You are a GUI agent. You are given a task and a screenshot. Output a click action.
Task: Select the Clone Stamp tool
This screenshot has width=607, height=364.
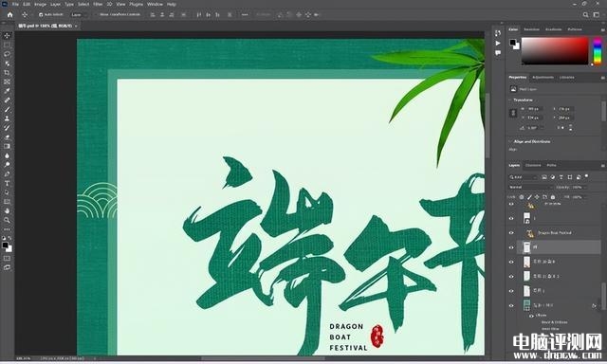7,118
